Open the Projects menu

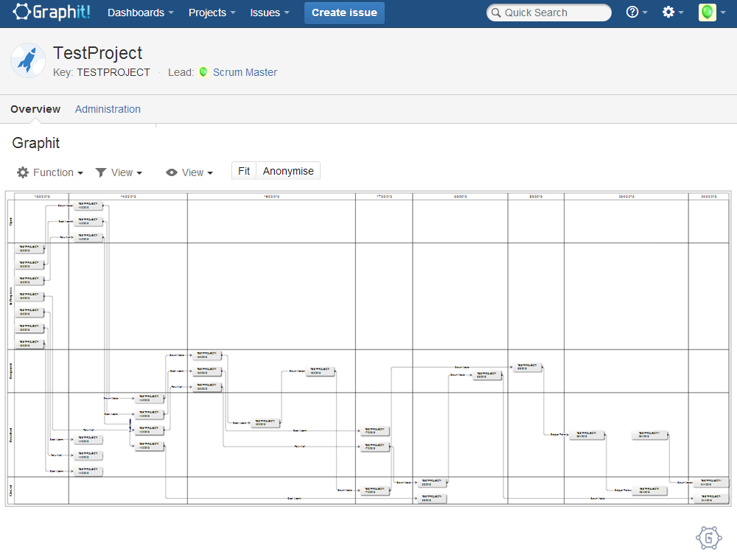click(x=212, y=13)
